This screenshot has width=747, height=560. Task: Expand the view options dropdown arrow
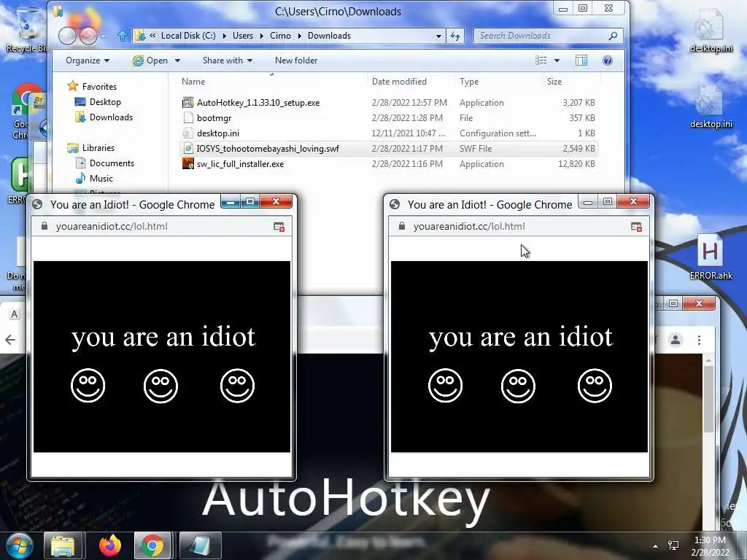click(x=557, y=61)
